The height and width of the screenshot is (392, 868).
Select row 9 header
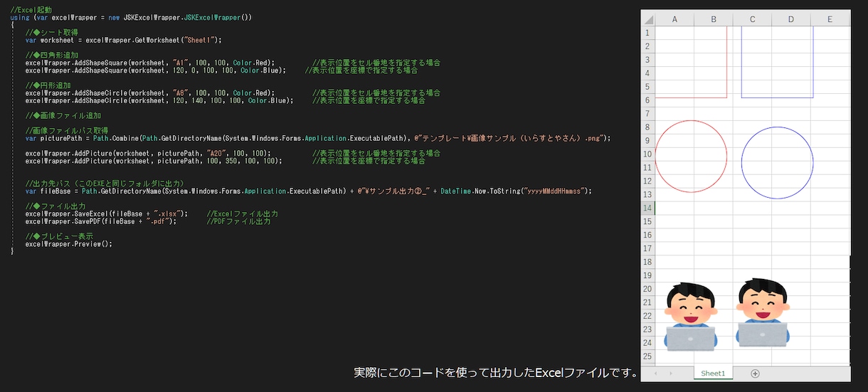pyautogui.click(x=647, y=141)
